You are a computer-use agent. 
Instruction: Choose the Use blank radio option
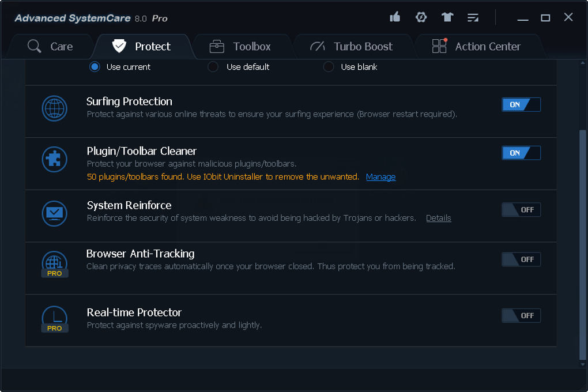(329, 67)
